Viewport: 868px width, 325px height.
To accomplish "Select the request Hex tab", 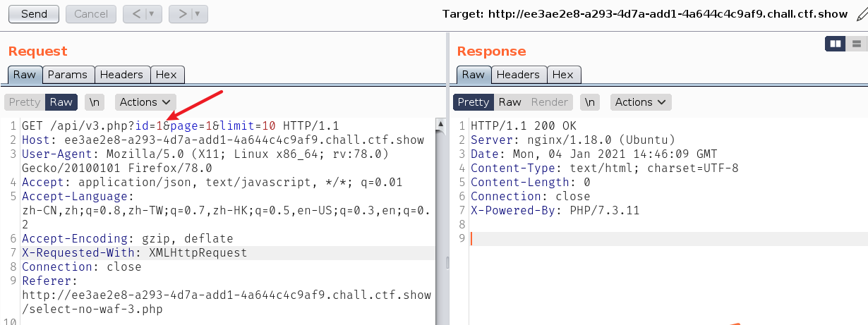I will [x=167, y=75].
